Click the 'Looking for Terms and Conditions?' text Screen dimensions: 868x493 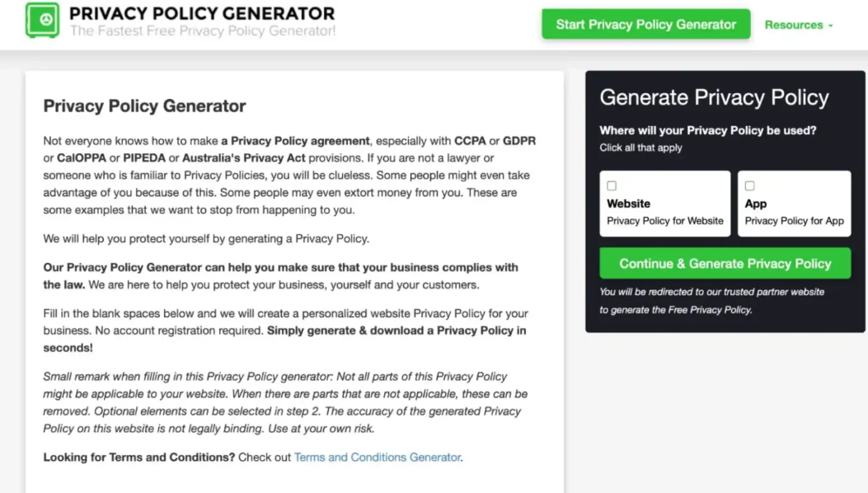[138, 457]
